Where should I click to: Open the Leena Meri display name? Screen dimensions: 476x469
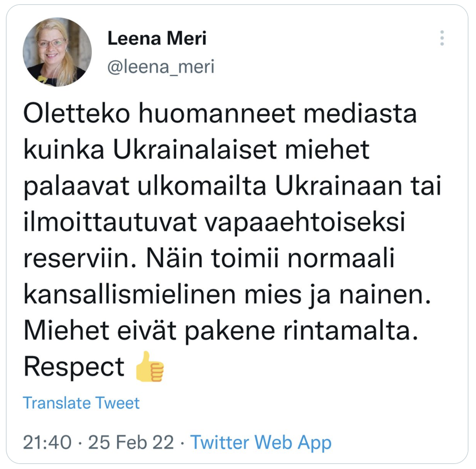(x=157, y=38)
